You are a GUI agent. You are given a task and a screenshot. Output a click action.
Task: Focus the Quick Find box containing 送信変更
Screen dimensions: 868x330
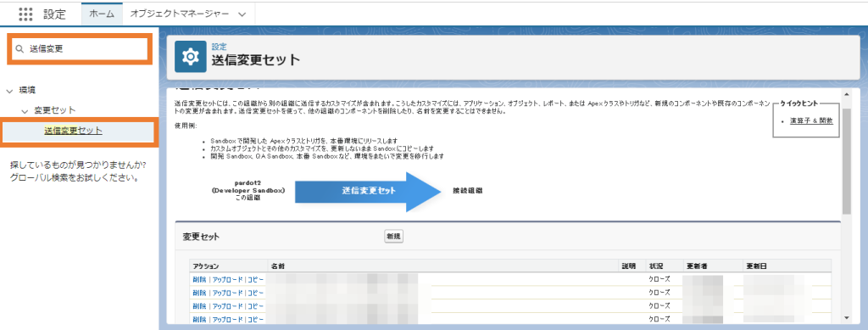click(x=80, y=49)
